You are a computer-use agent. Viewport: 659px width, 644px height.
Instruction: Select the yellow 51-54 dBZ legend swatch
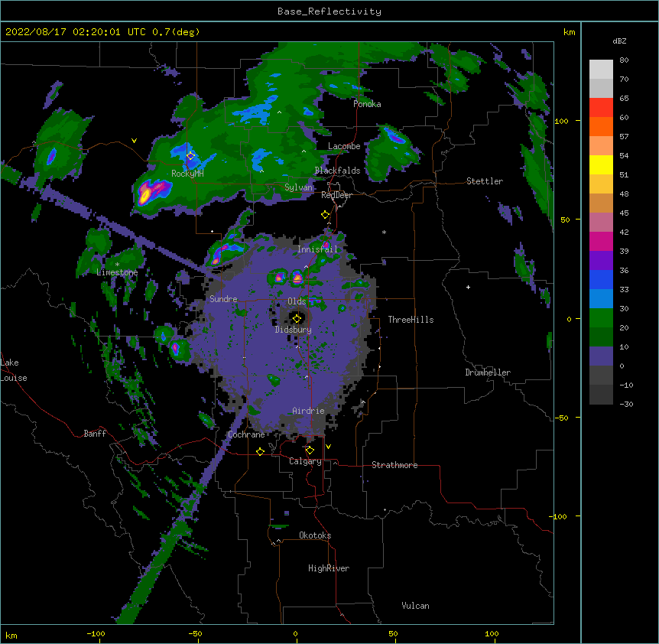coord(601,164)
